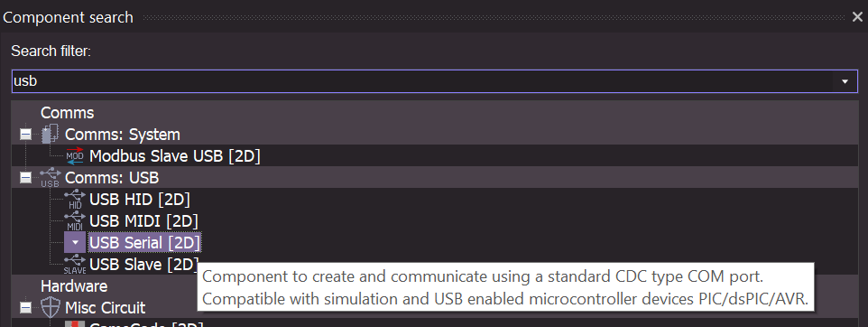Click the USB HID component icon
868x327 pixels.
pos(75,199)
